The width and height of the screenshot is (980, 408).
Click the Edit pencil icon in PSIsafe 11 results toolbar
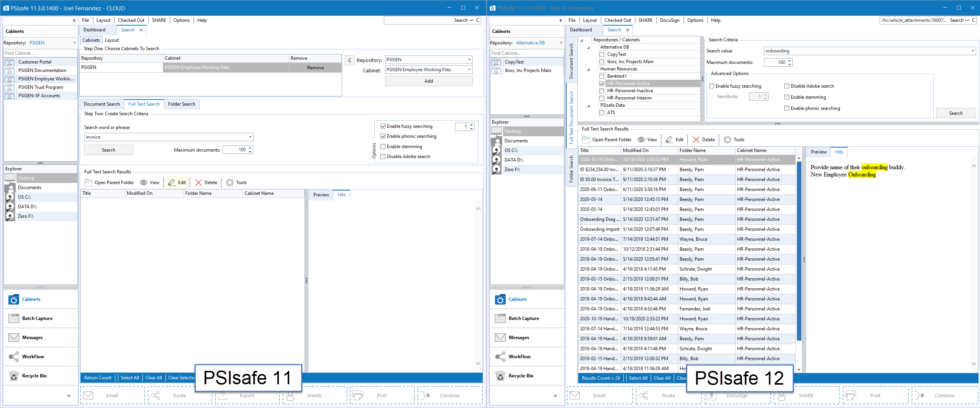coord(172,183)
